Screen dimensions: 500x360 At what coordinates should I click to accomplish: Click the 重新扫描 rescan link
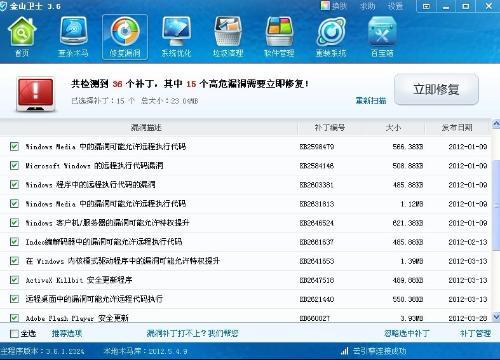371,100
